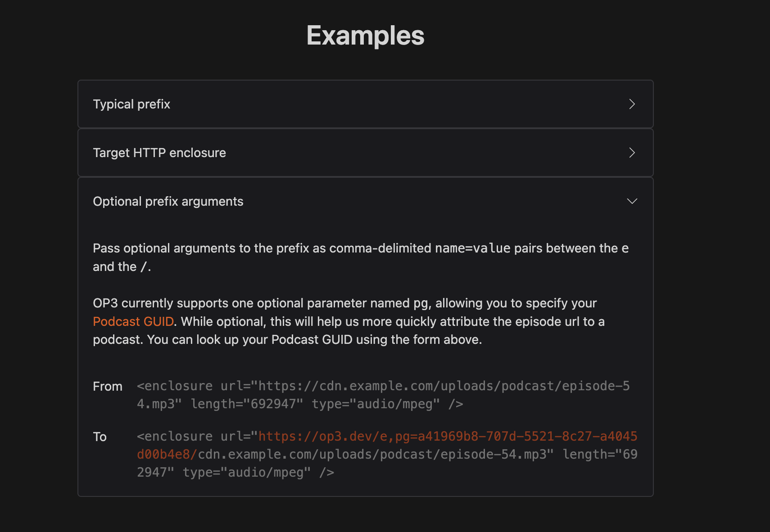Click the "From" label before the first snippet
Screen dimensions: 770x532
click(108, 387)
